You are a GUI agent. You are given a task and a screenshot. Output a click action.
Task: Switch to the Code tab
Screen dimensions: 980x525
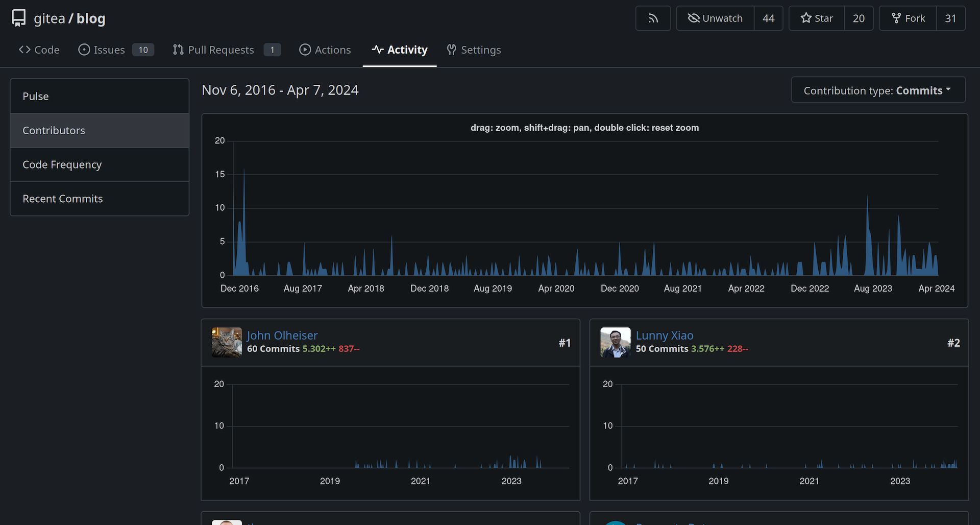(39, 50)
